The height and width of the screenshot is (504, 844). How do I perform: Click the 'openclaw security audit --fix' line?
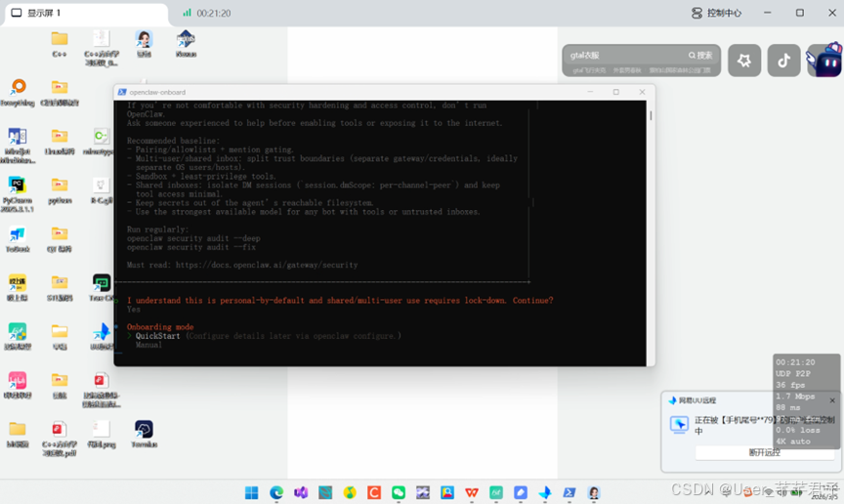pos(191,247)
